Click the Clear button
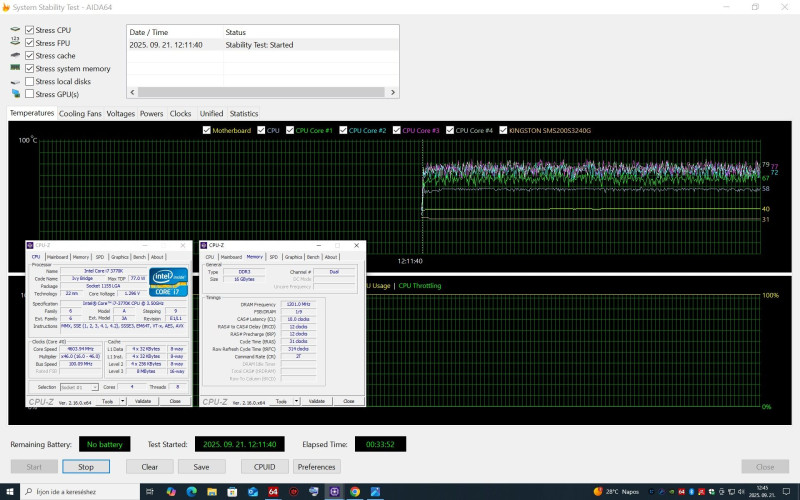Screen dimensions: 800x500 pyautogui.click(x=149, y=466)
